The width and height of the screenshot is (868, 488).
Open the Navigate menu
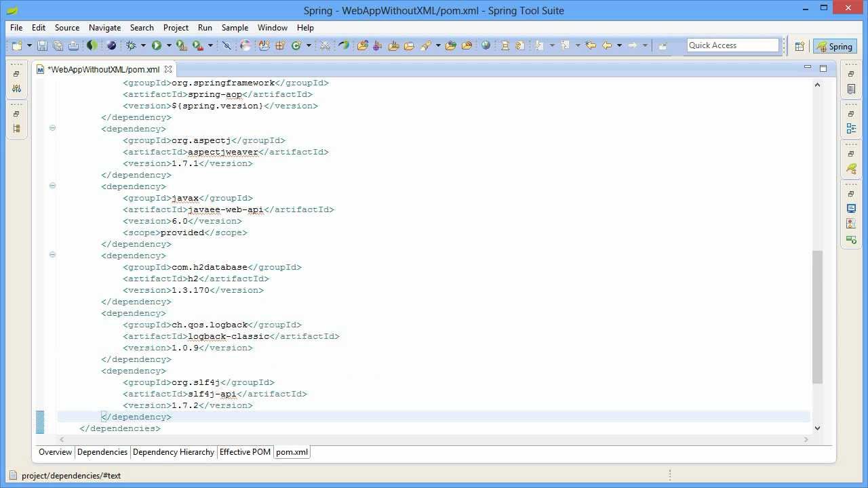click(x=104, y=28)
